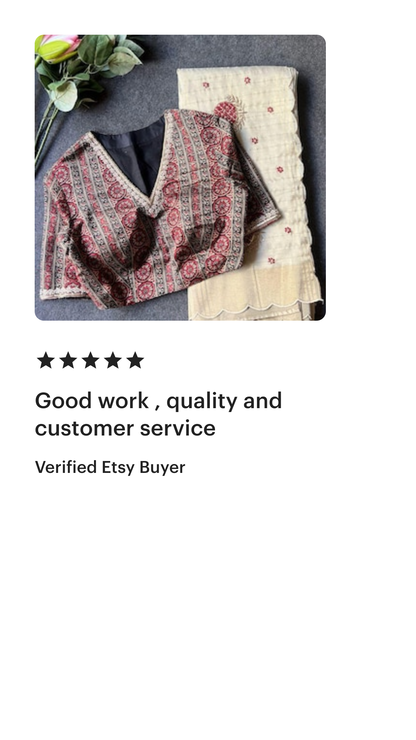The image size is (416, 740).
Task: Click the 'customer service' line of the review
Action: pos(125,429)
